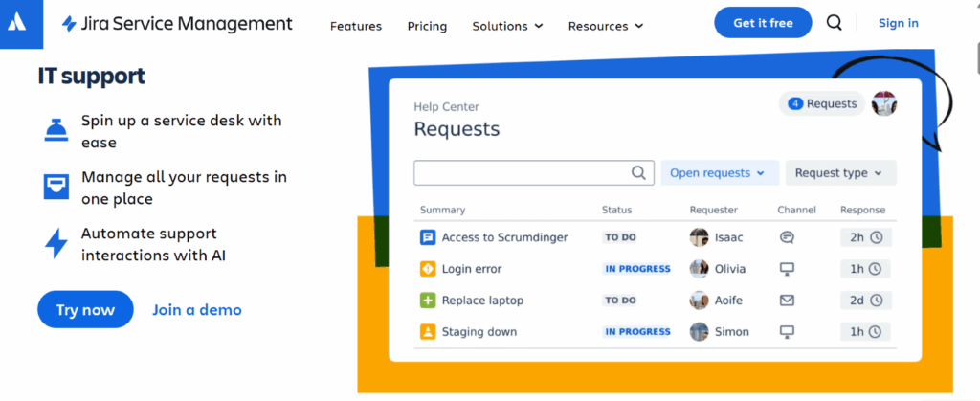
Task: Click the 2d response badge for Aoife
Action: click(865, 301)
